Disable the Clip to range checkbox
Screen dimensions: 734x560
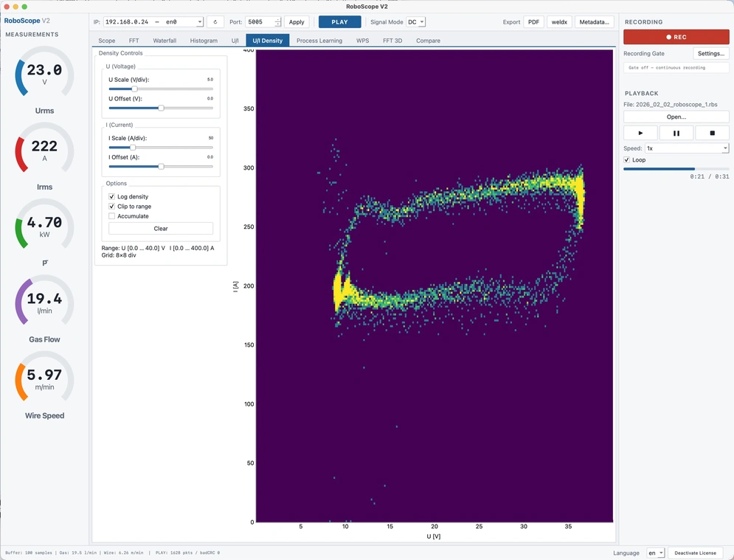coord(112,207)
